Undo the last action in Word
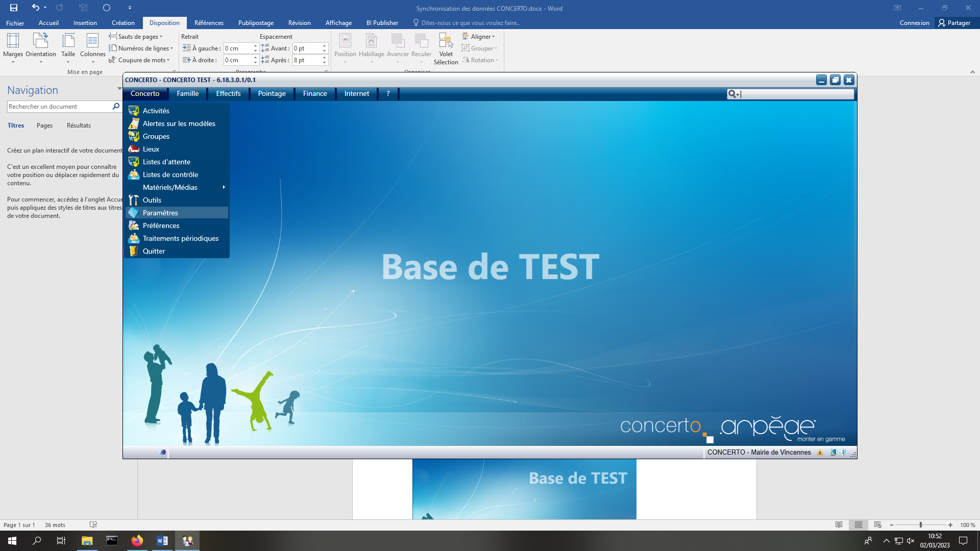Image resolution: width=980 pixels, height=551 pixels. click(35, 8)
